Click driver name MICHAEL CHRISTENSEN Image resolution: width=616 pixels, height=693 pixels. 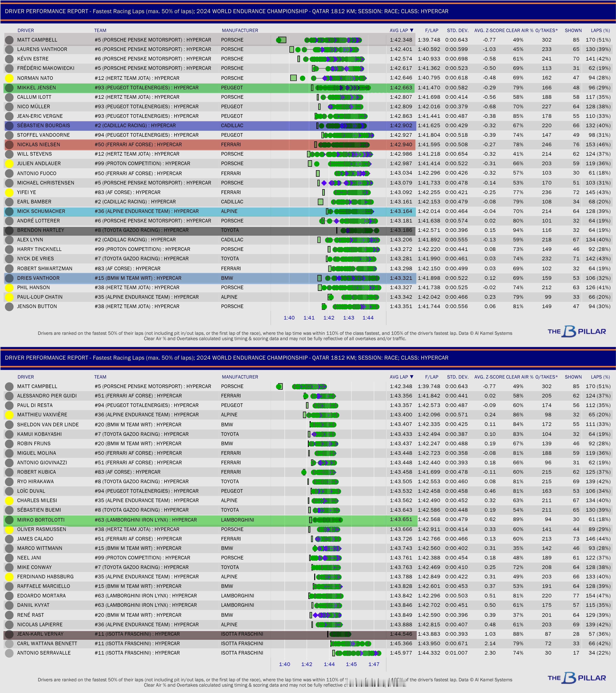coord(45,183)
